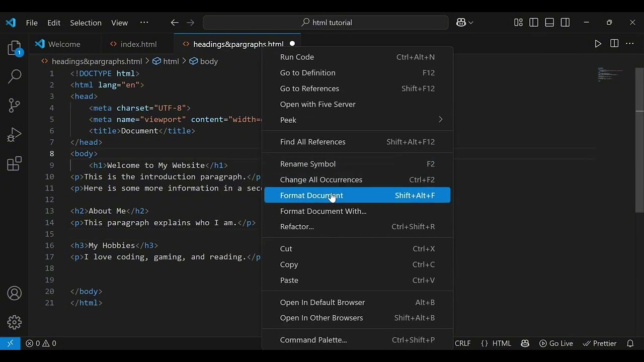Expand the Peek submenu arrow
The width and height of the screenshot is (644, 362).
[440, 120]
